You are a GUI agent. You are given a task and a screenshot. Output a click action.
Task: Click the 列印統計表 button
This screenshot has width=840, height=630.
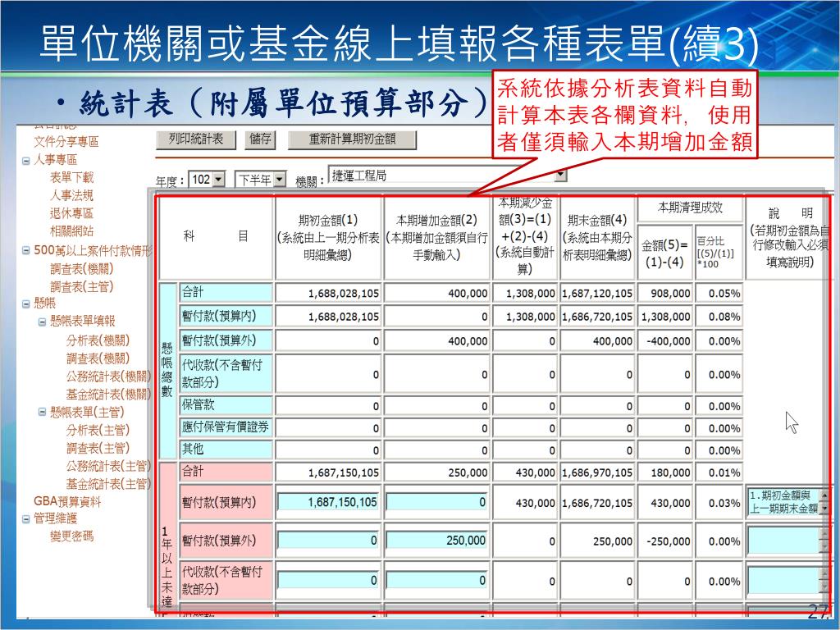[195, 139]
